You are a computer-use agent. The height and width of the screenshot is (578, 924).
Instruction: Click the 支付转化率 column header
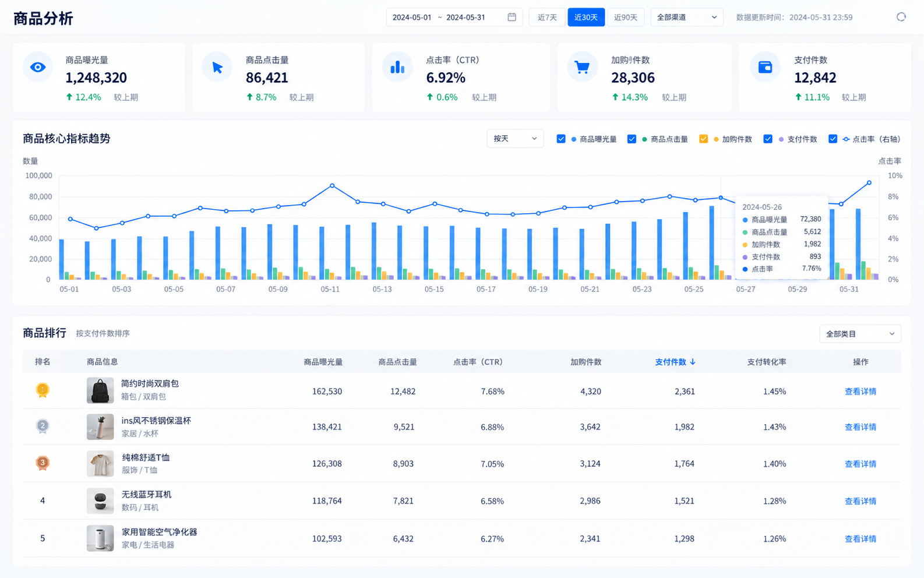[767, 362]
